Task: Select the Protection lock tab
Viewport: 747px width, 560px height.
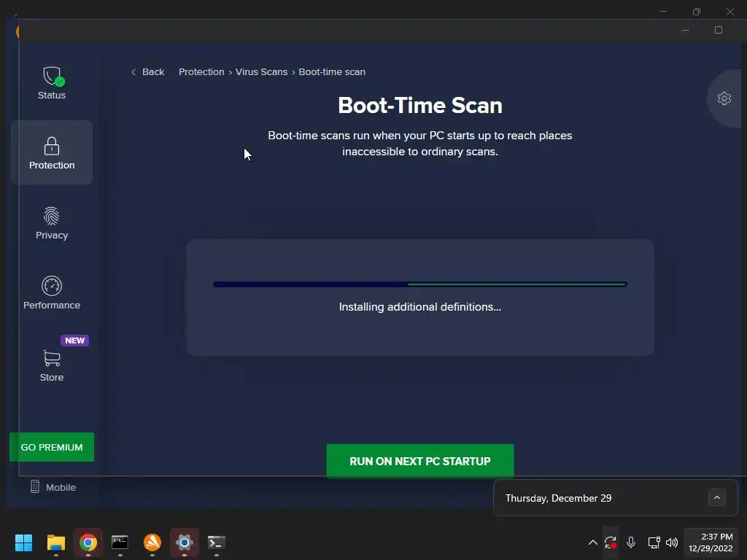Action: (52, 152)
